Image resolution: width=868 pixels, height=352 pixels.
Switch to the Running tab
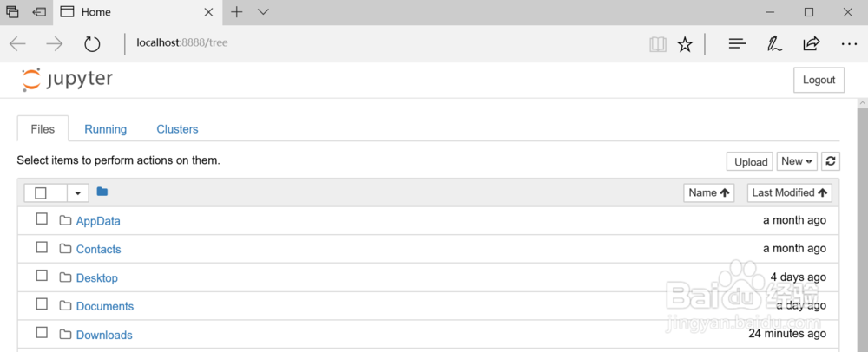coord(105,129)
